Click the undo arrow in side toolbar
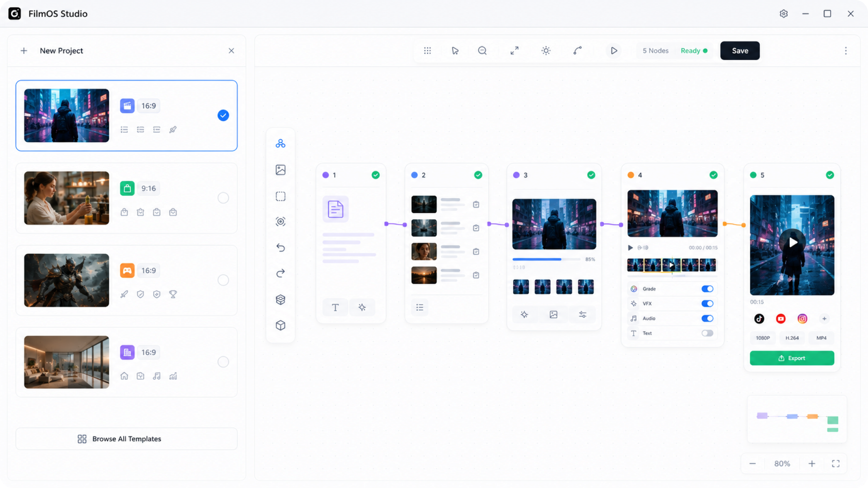 point(280,248)
